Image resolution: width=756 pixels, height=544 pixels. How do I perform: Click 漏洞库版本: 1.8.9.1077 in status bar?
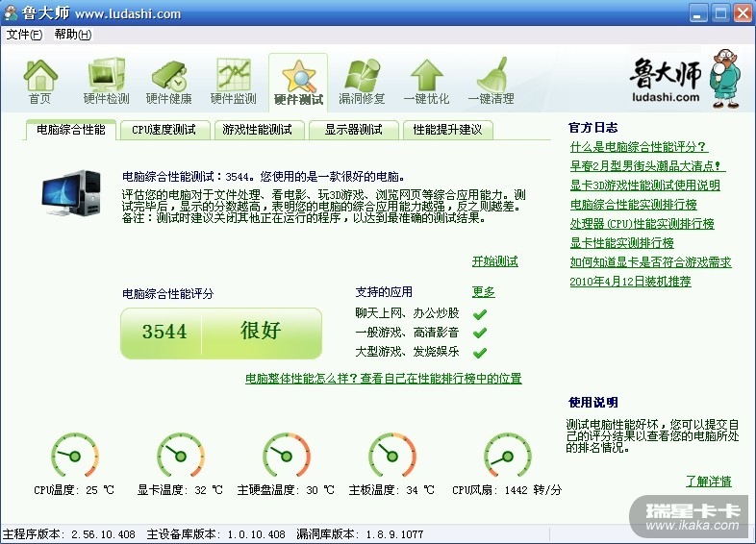click(x=360, y=534)
